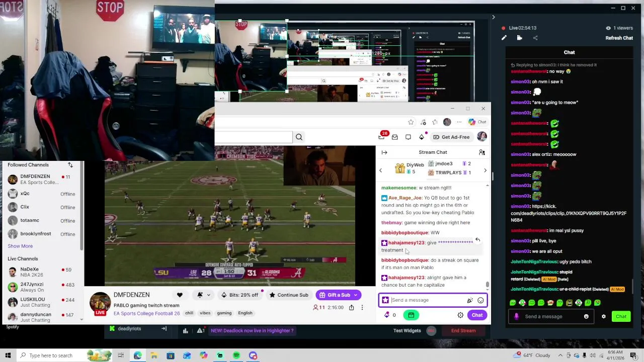
Task: Click Show More under followed channels
Action: point(20,246)
